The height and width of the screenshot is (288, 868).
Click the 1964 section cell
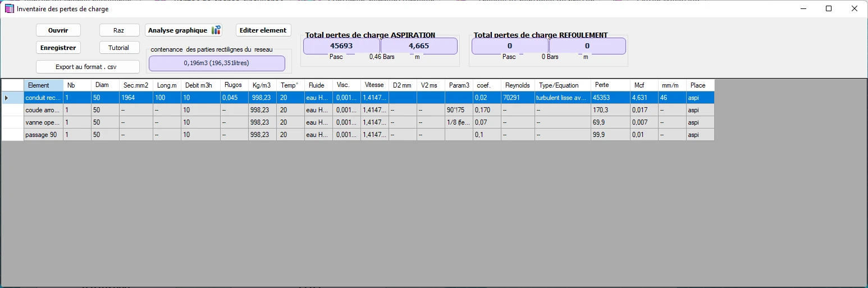pyautogui.click(x=136, y=98)
